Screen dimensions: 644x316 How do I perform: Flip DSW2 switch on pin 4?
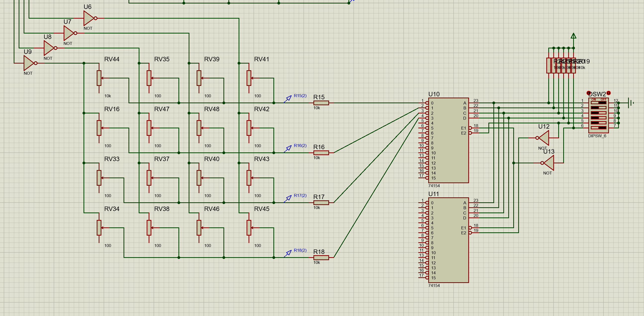pyautogui.click(x=599, y=118)
